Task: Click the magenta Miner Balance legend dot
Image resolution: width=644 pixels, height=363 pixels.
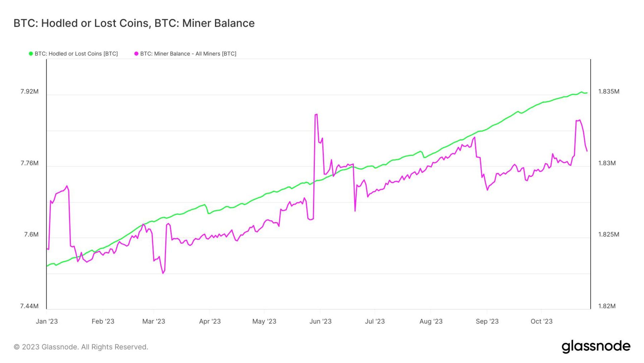Action: point(136,54)
